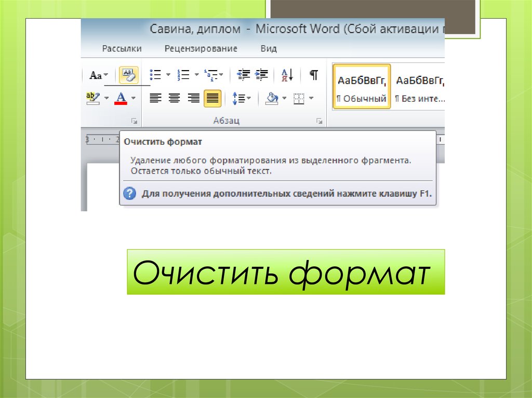Toggle center text alignment

pos(174,98)
